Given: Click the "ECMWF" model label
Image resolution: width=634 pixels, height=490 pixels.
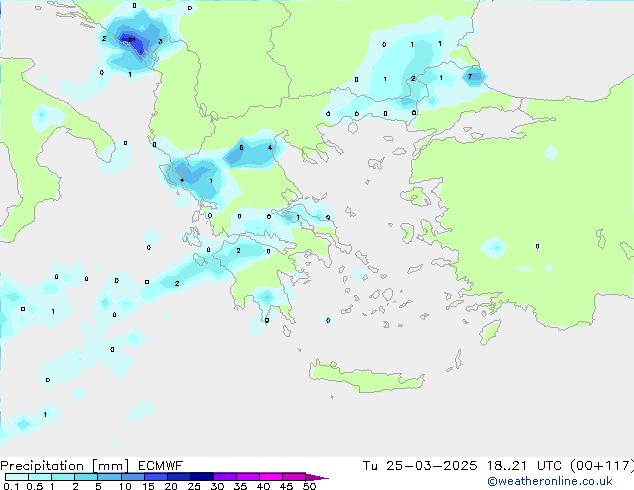Looking at the screenshot, I should [x=161, y=466].
